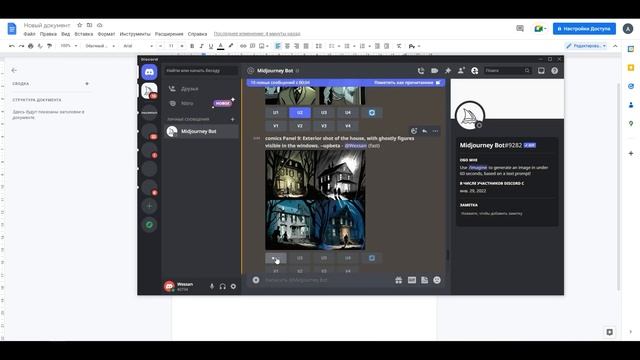Viewport: 640px width, 360px height.
Task: Toggle the user profile panel icon in Discord
Action: coord(474,71)
